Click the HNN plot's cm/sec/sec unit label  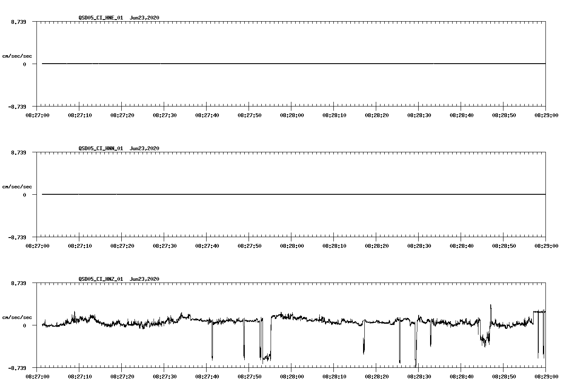17,187
